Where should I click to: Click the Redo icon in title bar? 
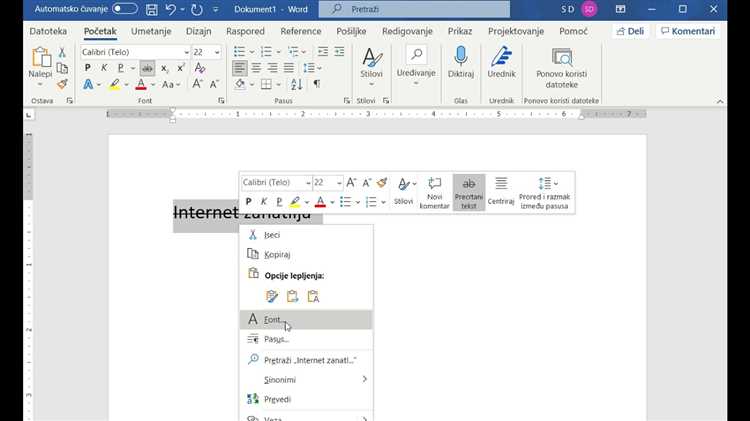point(197,9)
